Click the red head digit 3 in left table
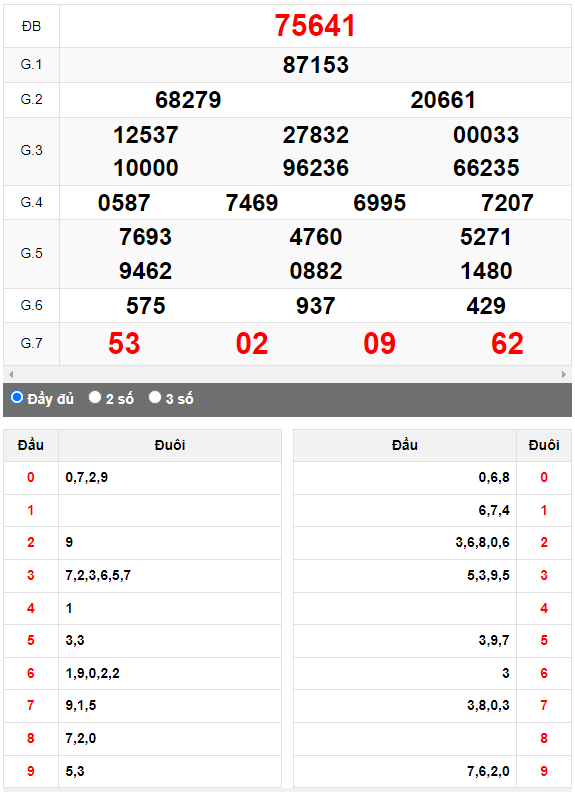The image size is (575, 792). click(31, 575)
